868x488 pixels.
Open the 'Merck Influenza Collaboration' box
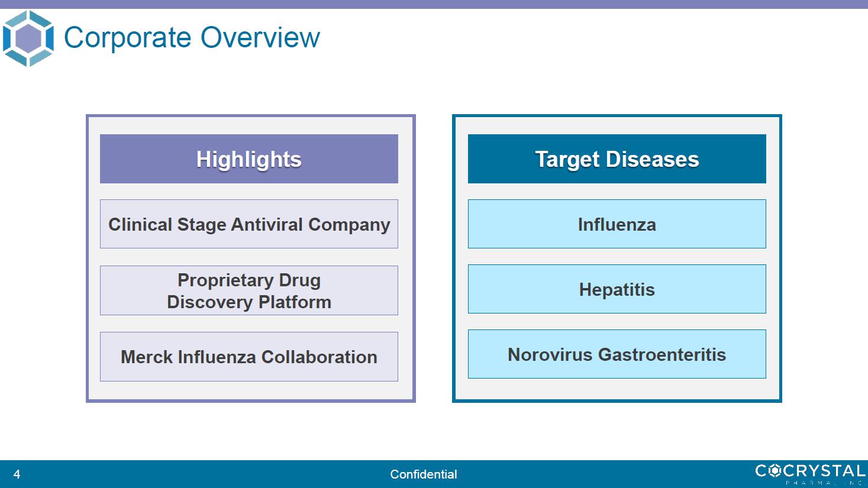(x=249, y=357)
